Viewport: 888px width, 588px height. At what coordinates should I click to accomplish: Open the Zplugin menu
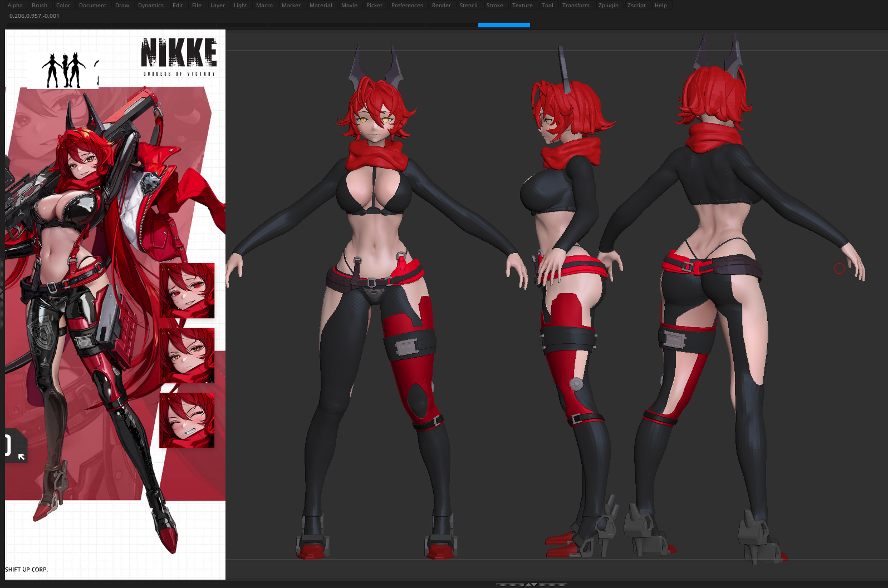pos(609,6)
